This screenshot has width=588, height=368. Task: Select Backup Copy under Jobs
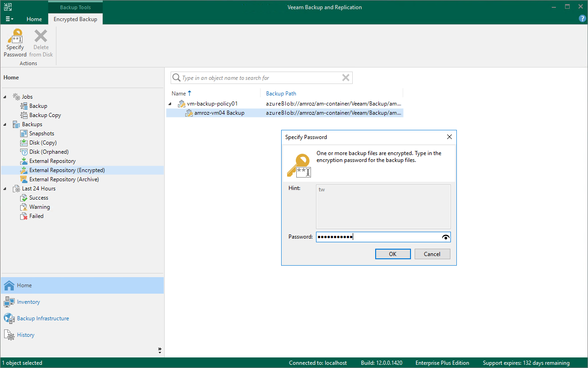click(45, 115)
